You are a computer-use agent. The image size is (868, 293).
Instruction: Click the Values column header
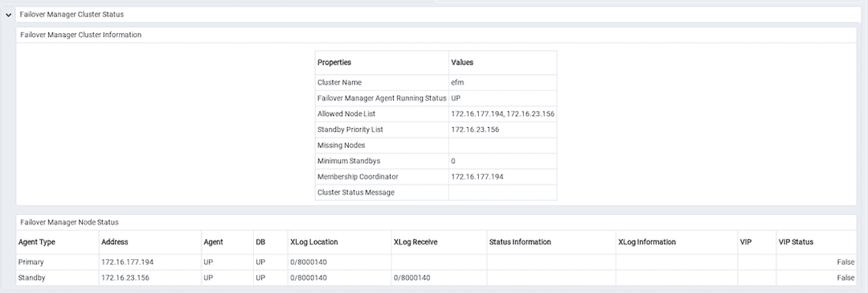[502, 63]
